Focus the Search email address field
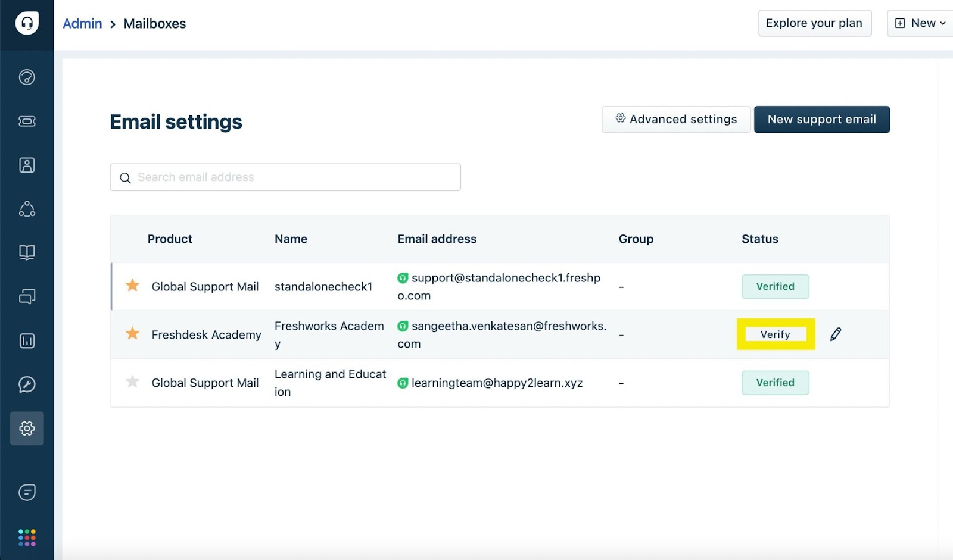 (x=285, y=177)
